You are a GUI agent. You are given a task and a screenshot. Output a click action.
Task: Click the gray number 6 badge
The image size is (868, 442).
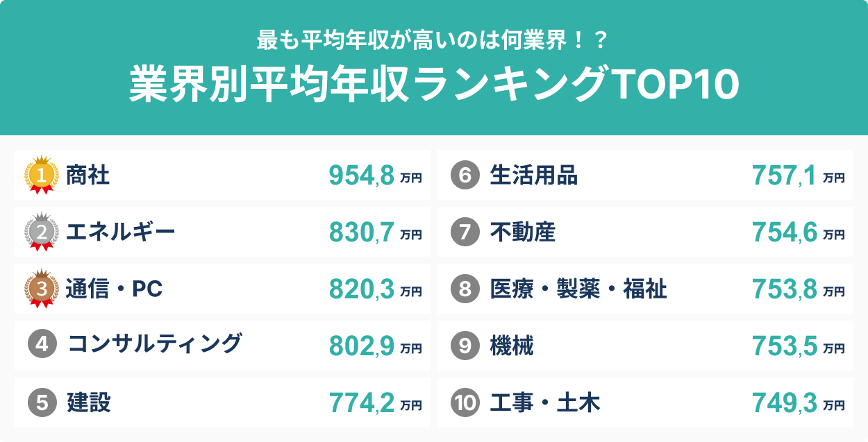pyautogui.click(x=465, y=176)
